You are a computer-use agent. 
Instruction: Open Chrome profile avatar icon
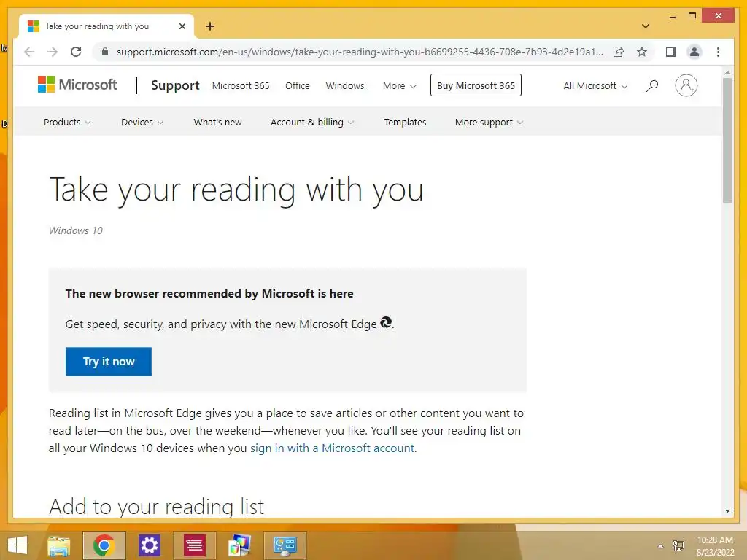click(x=694, y=52)
